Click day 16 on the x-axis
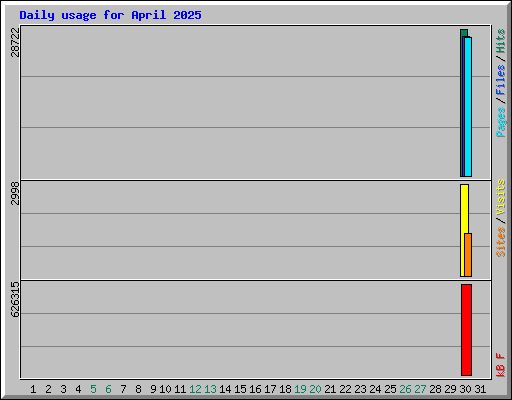The width and height of the screenshot is (512, 400). point(255,389)
